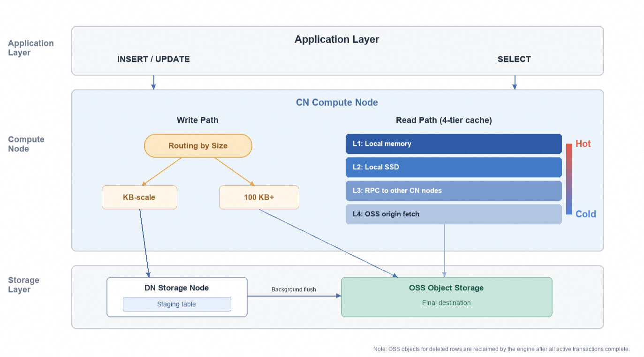Click the Application Layer title text
This screenshot has width=644, height=357.
pos(337,39)
